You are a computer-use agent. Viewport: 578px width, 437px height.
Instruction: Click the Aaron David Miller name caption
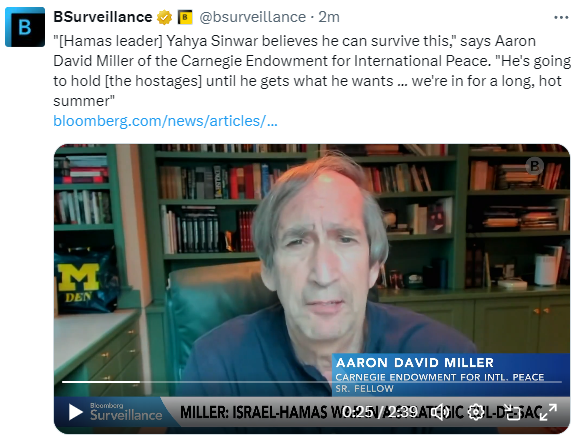414,363
